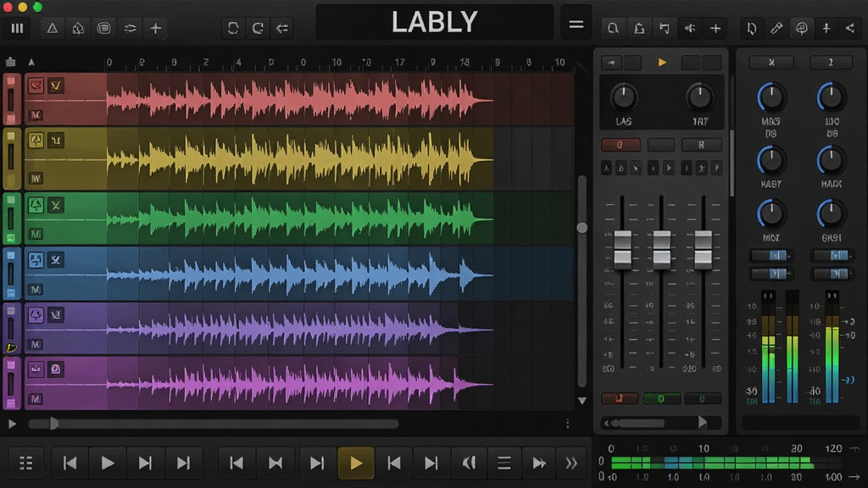The image size is (868, 488).
Task: Click the horizontal scrollbar thumb below tracks
Action: point(53,424)
